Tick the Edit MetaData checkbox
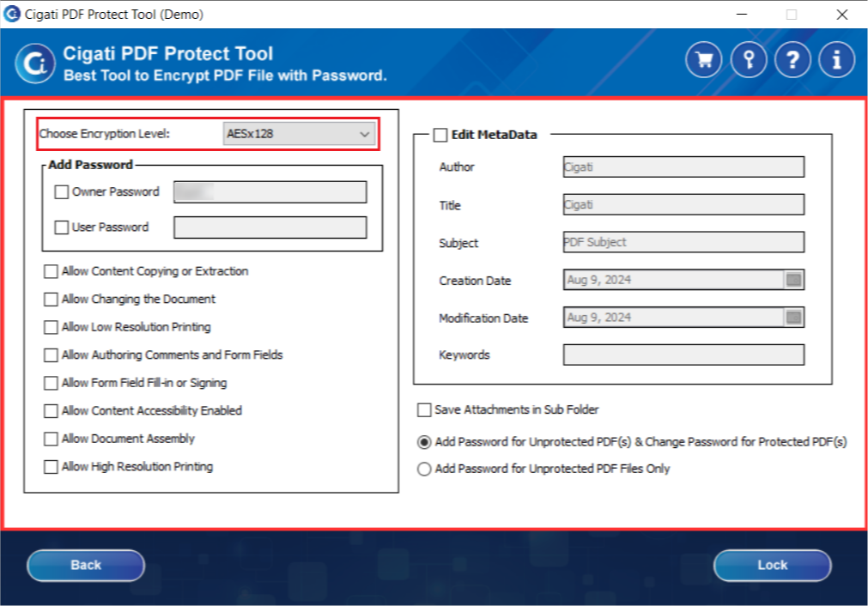868x606 pixels. tap(440, 135)
